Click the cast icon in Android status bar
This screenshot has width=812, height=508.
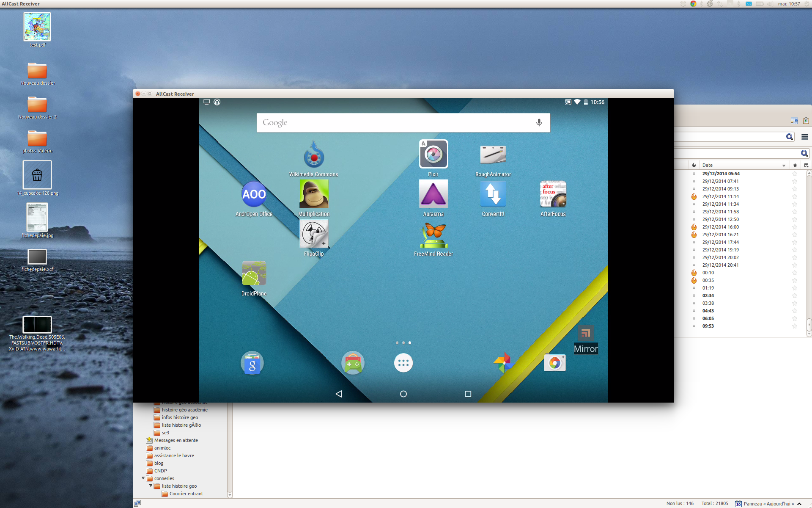coord(568,102)
